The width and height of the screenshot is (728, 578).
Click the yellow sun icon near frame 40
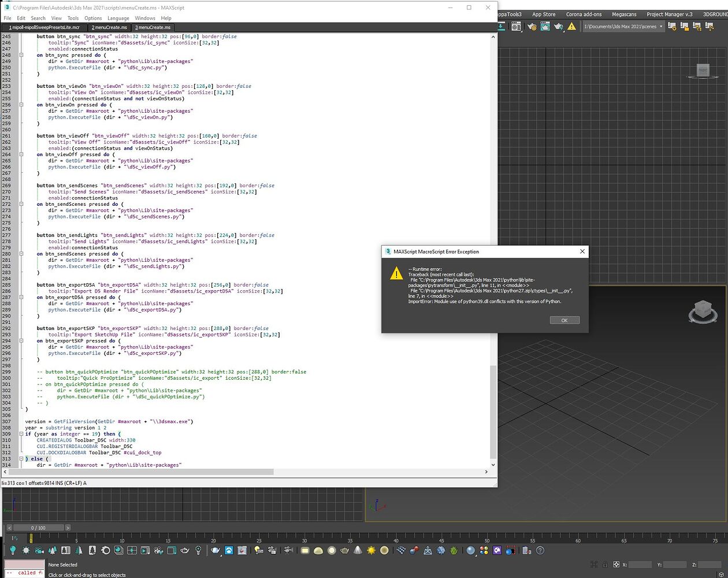click(371, 550)
